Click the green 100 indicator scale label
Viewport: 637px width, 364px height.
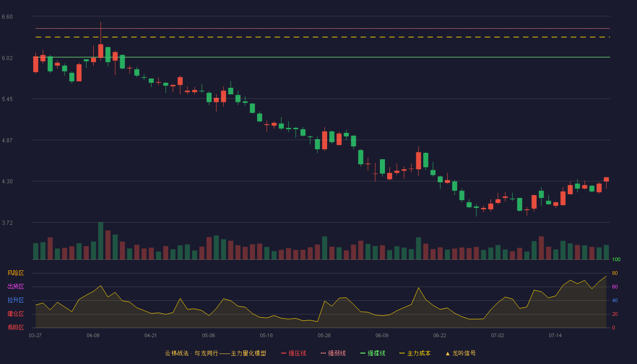pyautogui.click(x=616, y=260)
